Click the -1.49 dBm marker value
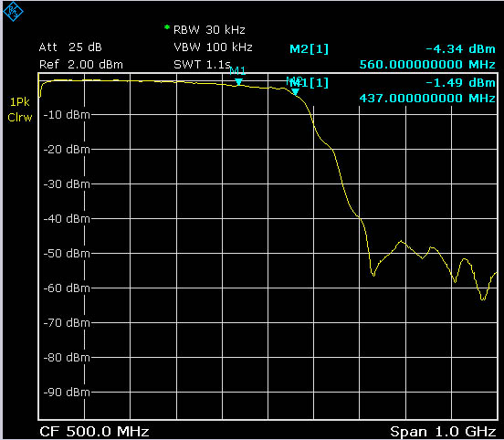This screenshot has width=504, height=440. (x=460, y=82)
